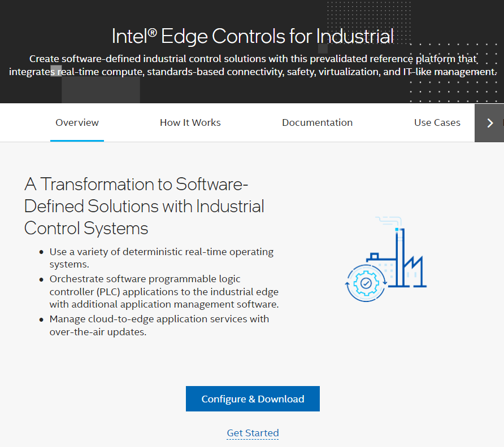This screenshot has width=504, height=447.
Task: Click the registered trademark symbol after Intel
Action: coord(153,32)
